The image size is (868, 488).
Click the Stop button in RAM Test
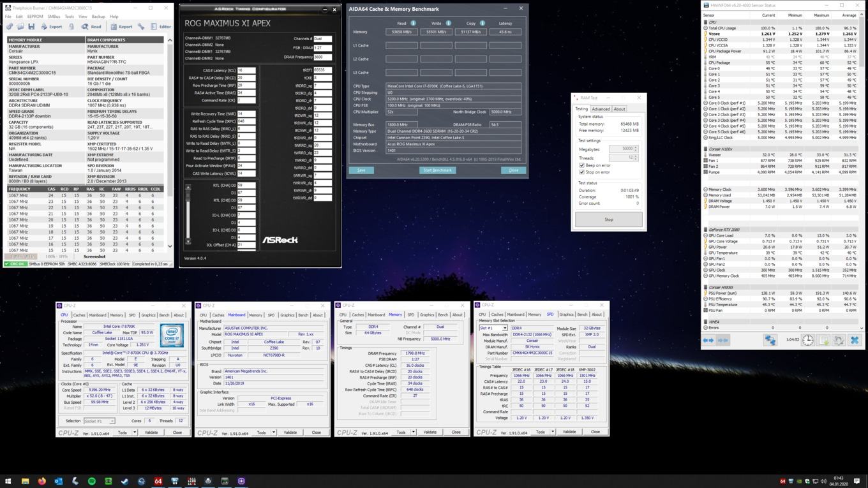point(608,219)
